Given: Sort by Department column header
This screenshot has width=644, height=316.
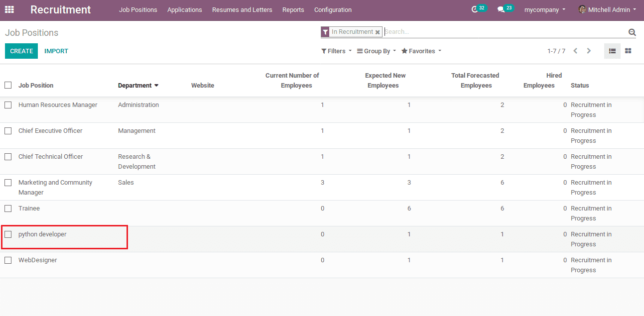Looking at the screenshot, I should [x=138, y=86].
